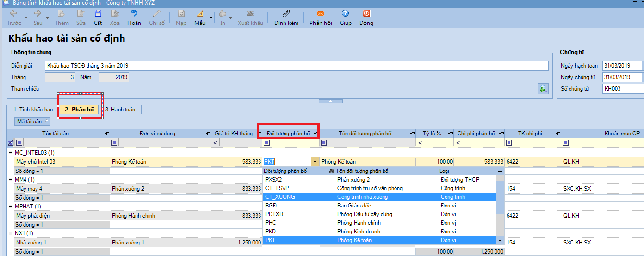Click the Thêm toolbar icon
644x256 pixels.
62,13
